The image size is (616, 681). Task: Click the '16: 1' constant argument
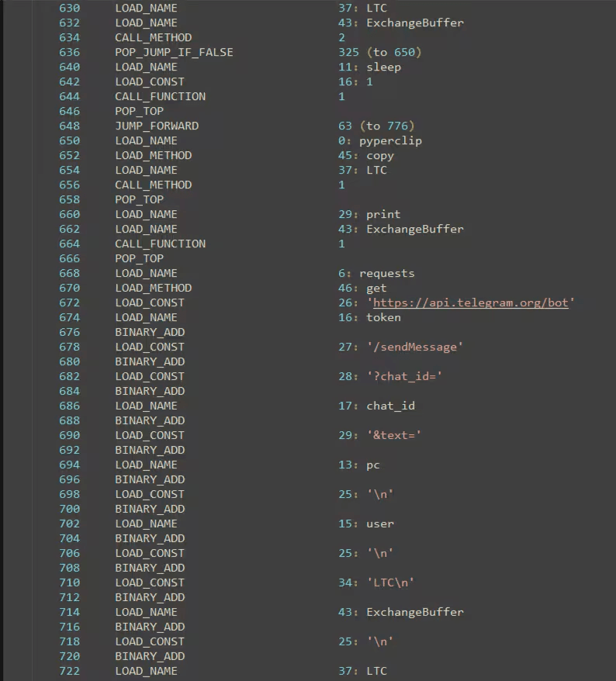click(356, 81)
